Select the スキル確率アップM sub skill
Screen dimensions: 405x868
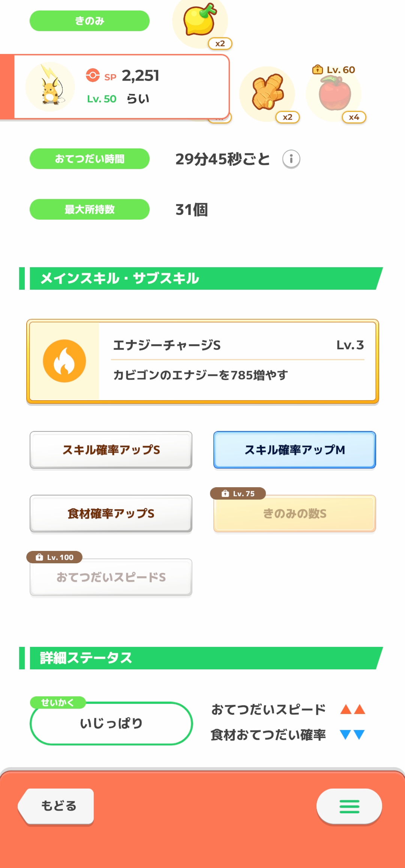[295, 450]
